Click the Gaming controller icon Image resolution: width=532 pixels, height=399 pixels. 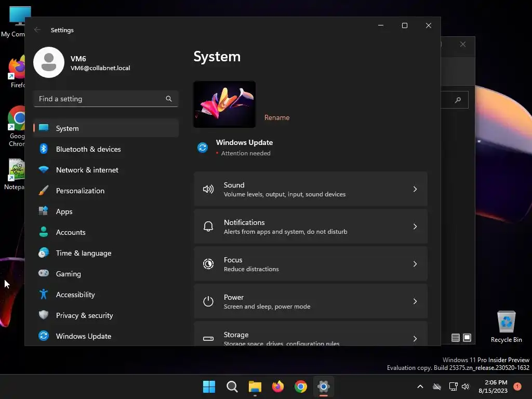(44, 273)
